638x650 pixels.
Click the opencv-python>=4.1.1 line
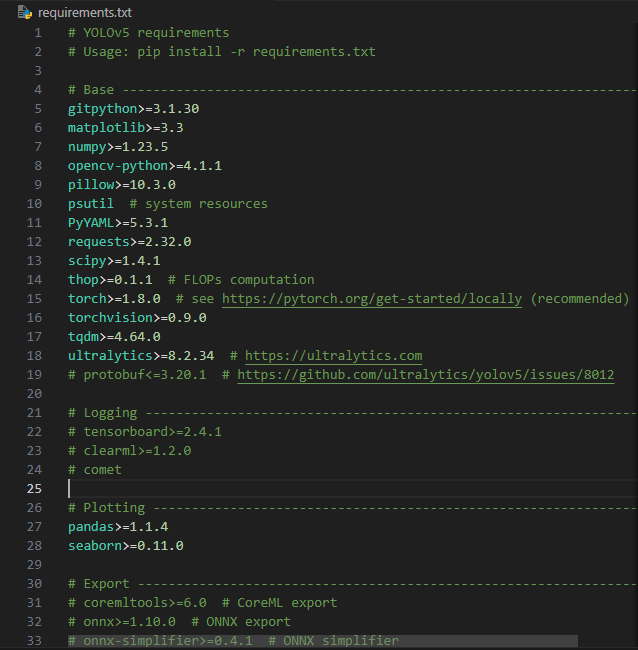pos(145,166)
